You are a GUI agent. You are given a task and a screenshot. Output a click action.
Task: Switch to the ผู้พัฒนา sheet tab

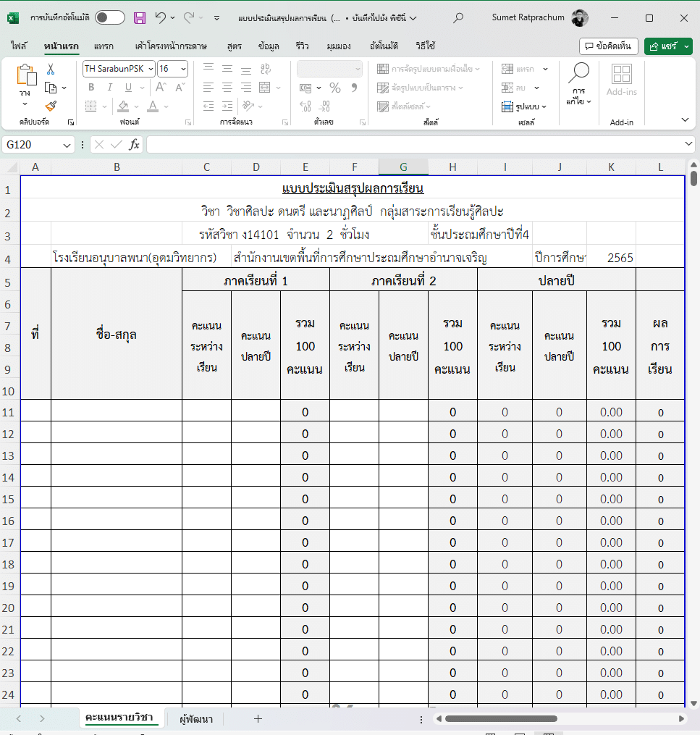point(196,718)
